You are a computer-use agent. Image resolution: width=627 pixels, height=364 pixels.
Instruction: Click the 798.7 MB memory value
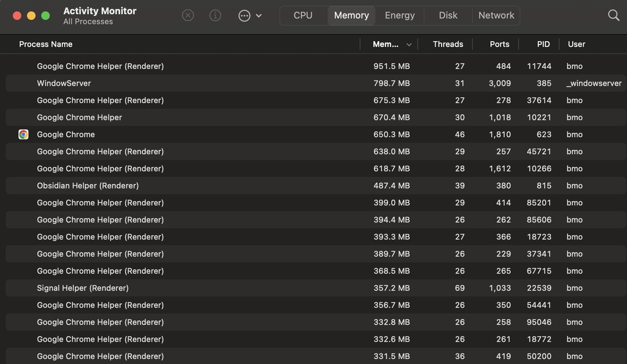coord(391,83)
